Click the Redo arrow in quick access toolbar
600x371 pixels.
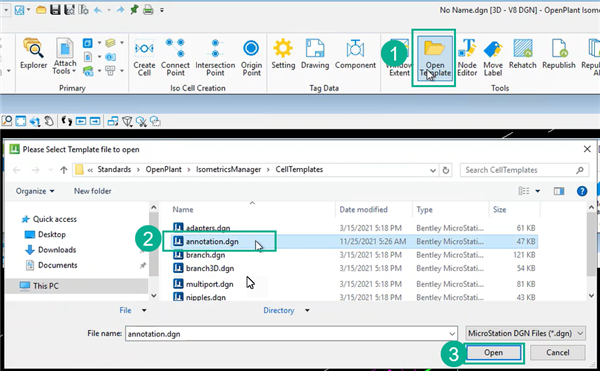(120, 10)
